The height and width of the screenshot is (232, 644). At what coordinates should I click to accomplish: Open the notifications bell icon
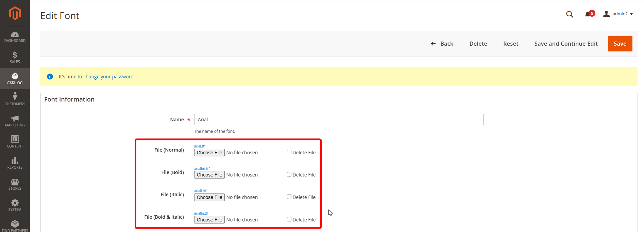[588, 14]
